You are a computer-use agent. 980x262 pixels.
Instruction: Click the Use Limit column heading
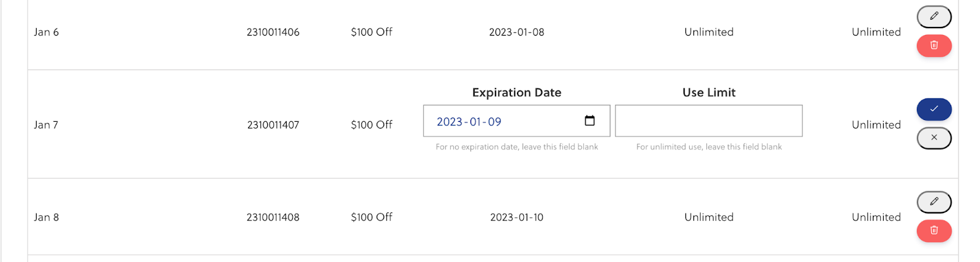pyautogui.click(x=709, y=92)
